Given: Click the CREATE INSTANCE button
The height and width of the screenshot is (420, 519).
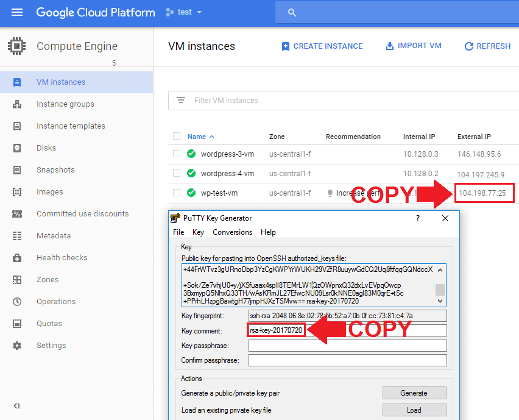Looking at the screenshot, I should coord(322,46).
